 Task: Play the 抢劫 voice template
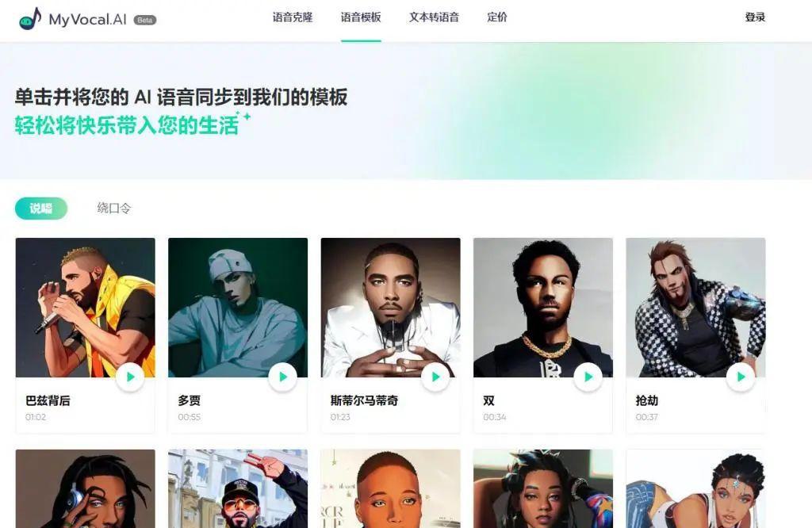(741, 377)
